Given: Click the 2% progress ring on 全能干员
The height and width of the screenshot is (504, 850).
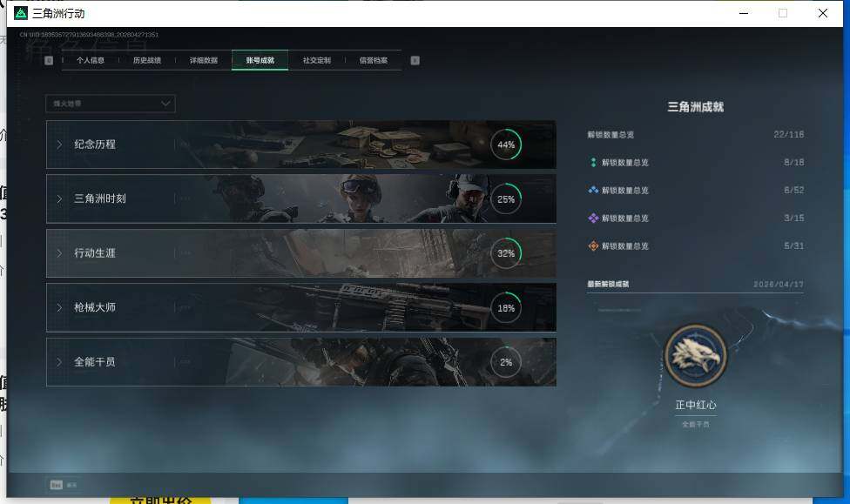Looking at the screenshot, I should pos(506,362).
